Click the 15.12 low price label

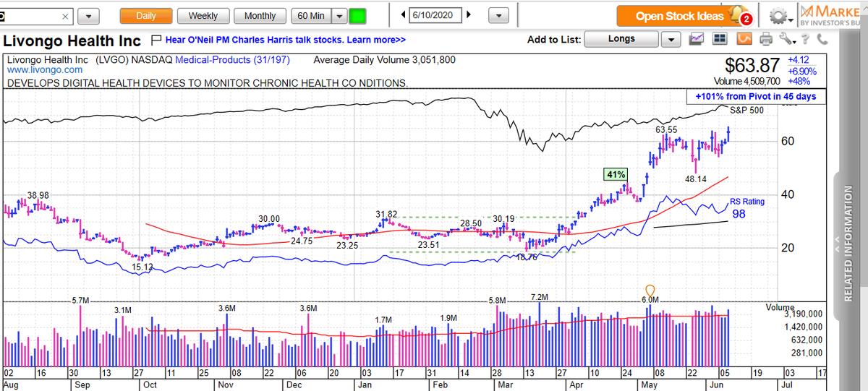pos(143,267)
